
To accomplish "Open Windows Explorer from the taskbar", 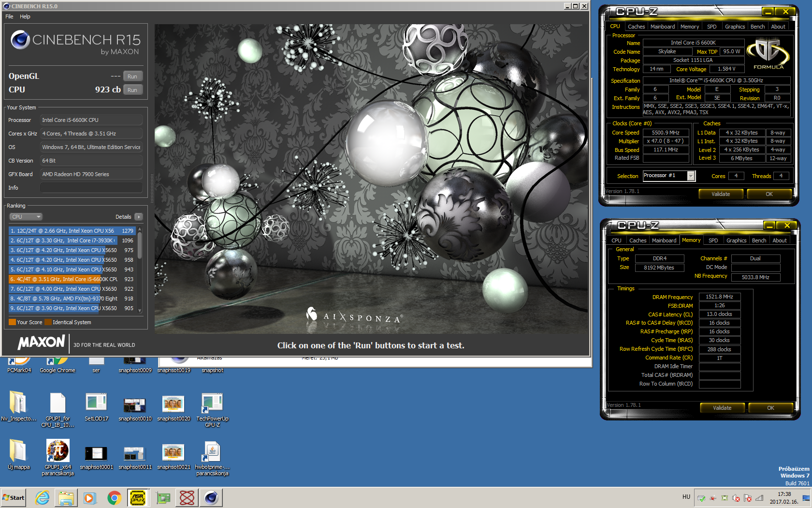I will click(x=66, y=498).
